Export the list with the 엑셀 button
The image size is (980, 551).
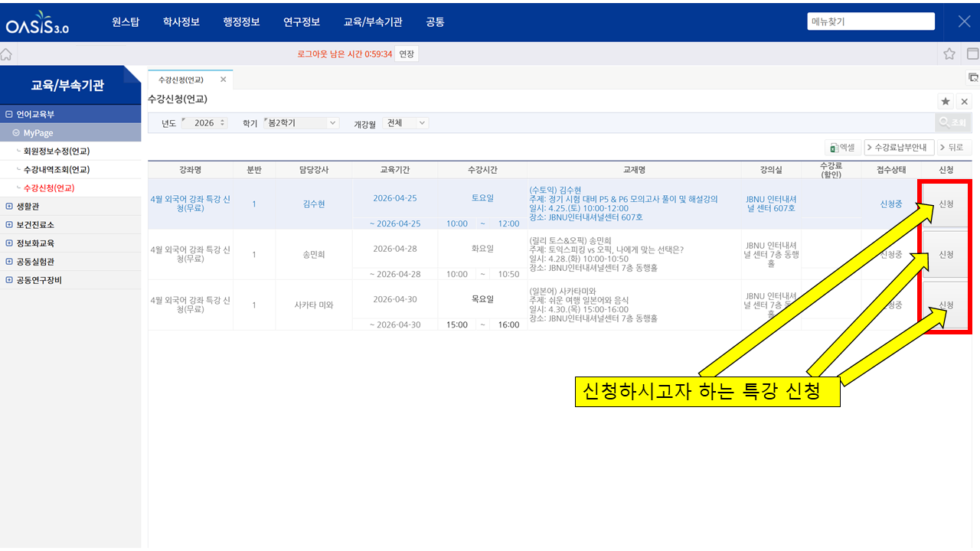(x=842, y=147)
